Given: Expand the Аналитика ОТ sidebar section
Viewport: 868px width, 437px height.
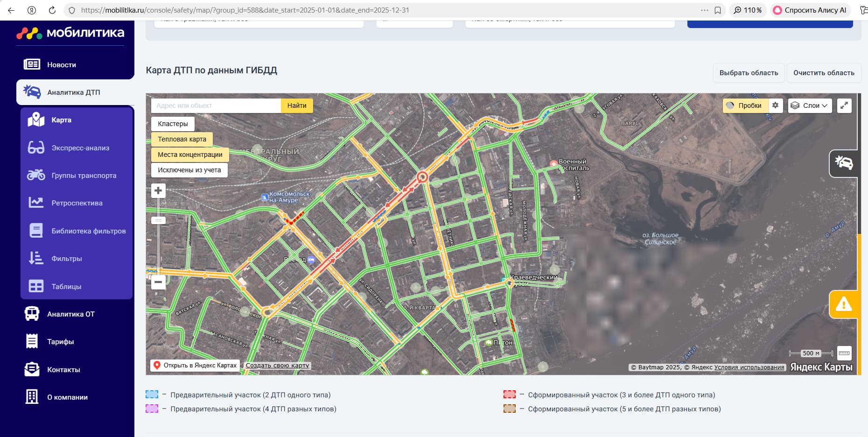Looking at the screenshot, I should tap(71, 314).
